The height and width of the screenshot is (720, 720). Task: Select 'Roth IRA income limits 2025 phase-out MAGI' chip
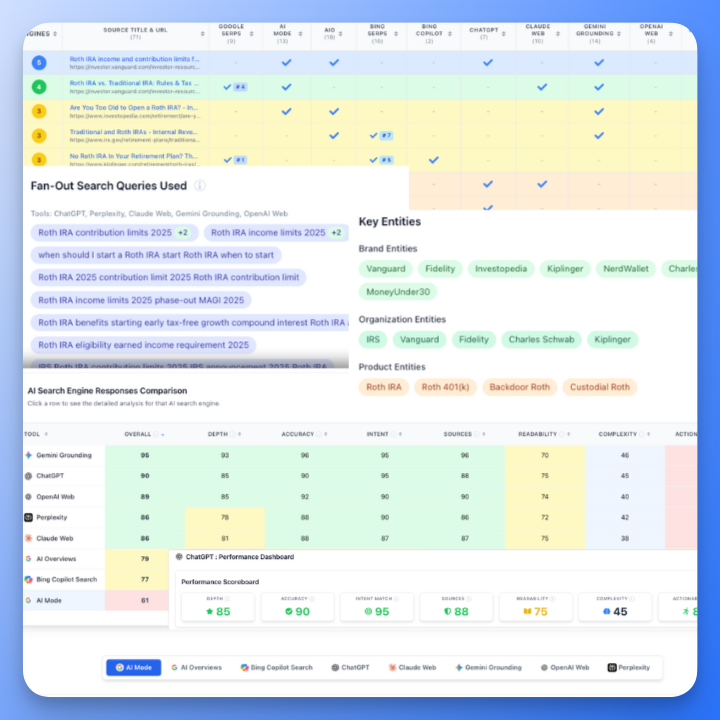tap(141, 300)
